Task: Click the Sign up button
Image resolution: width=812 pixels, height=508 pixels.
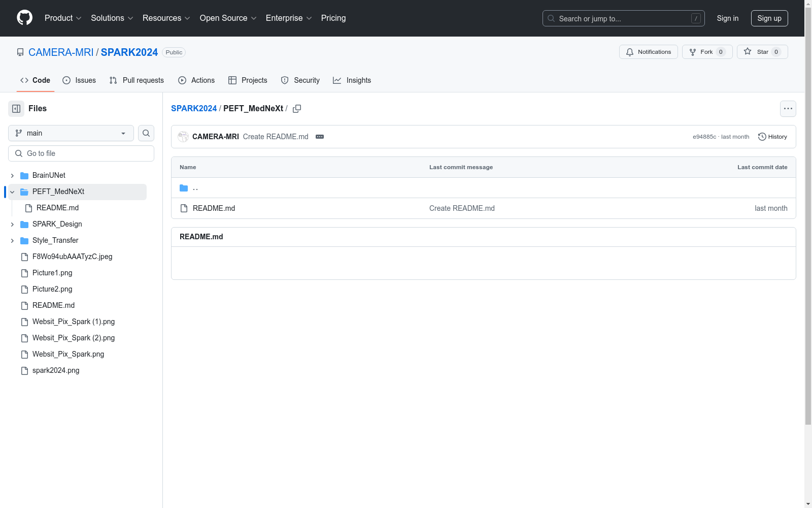Action: tap(769, 18)
